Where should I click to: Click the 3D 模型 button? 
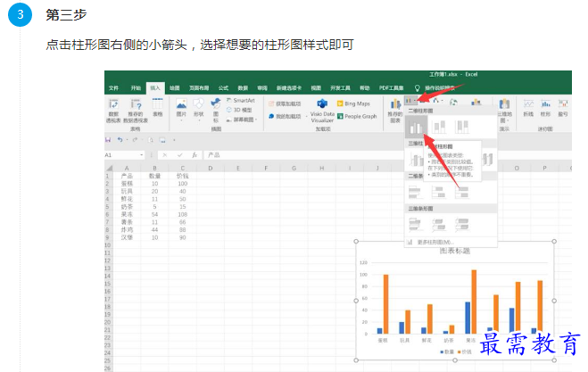click(x=239, y=110)
